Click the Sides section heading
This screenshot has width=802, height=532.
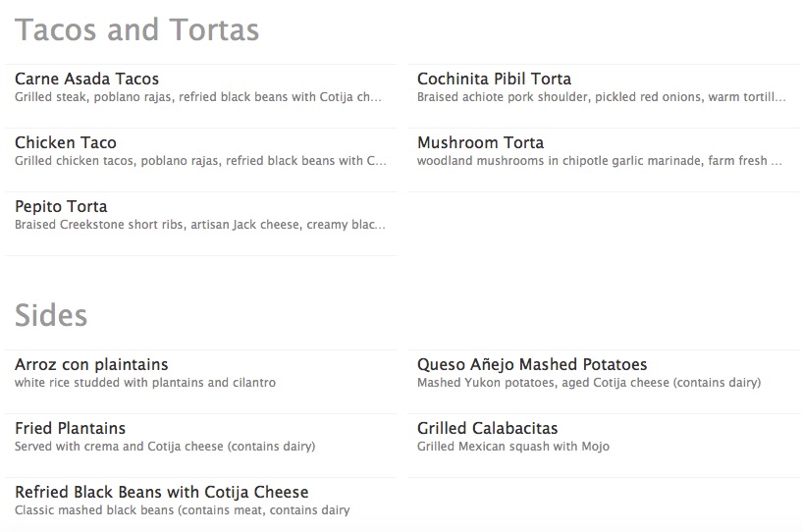point(51,315)
